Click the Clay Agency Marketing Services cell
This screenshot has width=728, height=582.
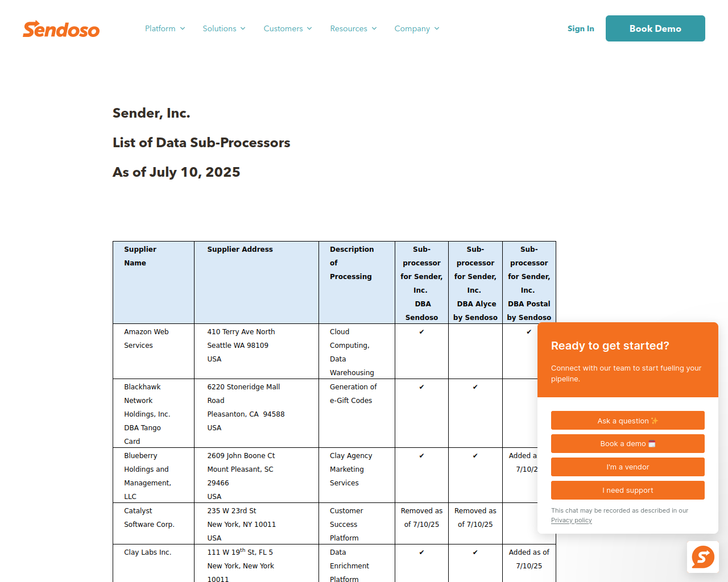357,475
